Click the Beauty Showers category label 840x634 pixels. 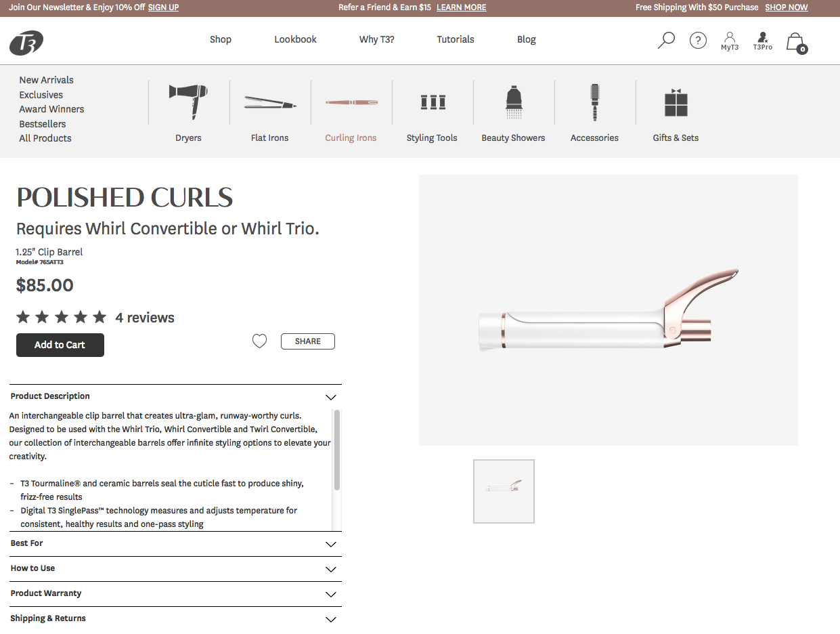[x=513, y=138]
